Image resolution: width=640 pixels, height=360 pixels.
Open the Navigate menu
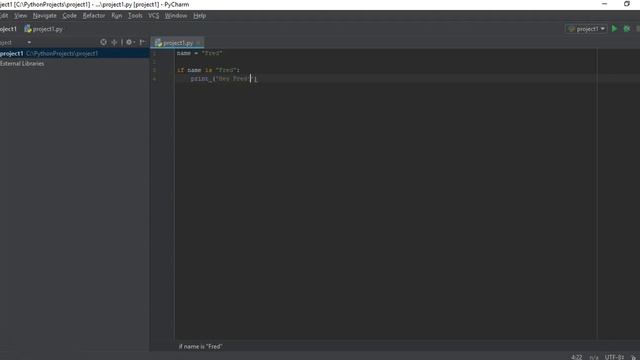pos(44,16)
